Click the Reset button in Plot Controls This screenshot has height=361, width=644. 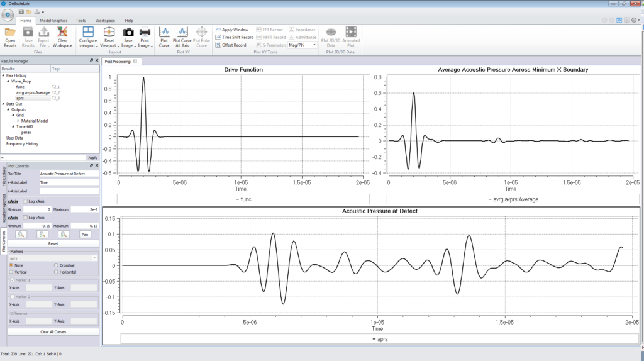53,243
